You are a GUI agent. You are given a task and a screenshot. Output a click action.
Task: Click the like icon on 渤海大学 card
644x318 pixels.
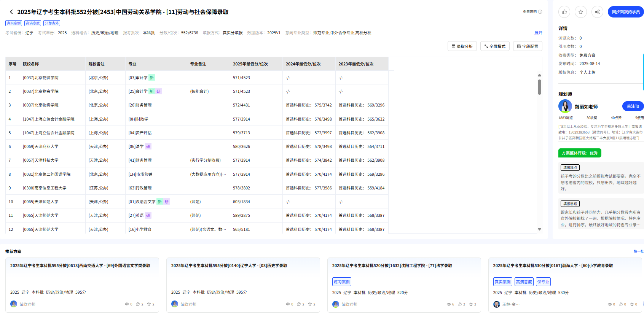[621, 304]
